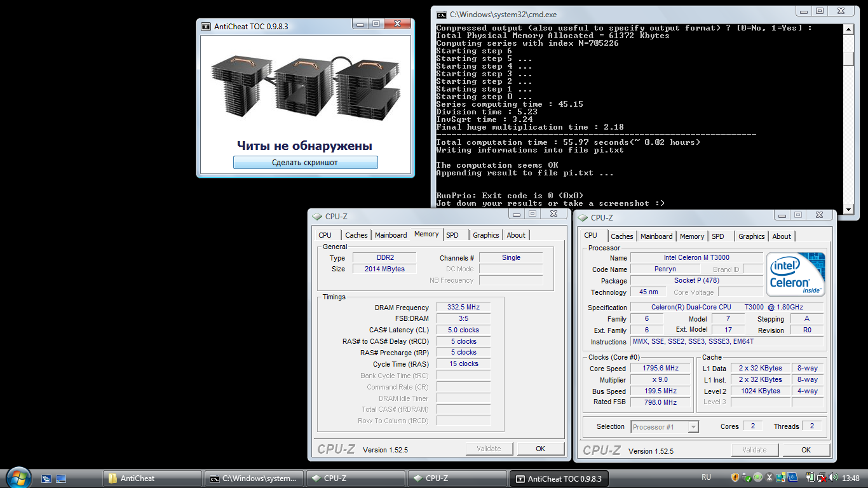Switch to cmd.exe taskbar button
Image resolution: width=868 pixels, height=488 pixels.
[254, 478]
